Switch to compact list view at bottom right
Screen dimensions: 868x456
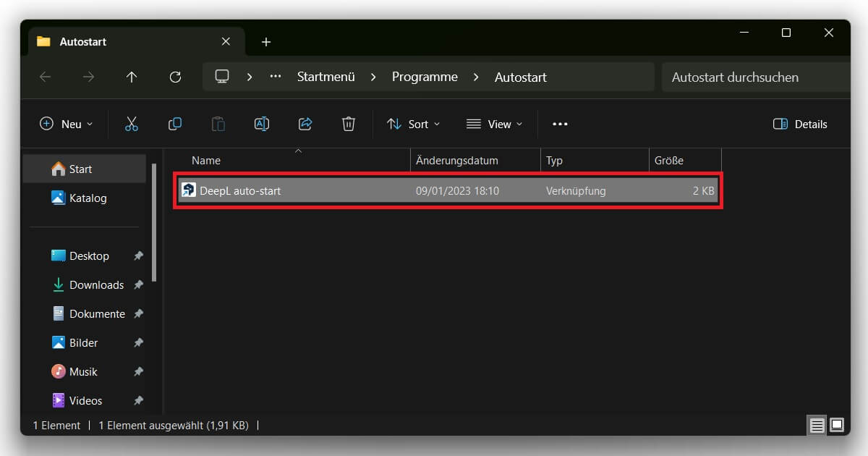[817, 425]
